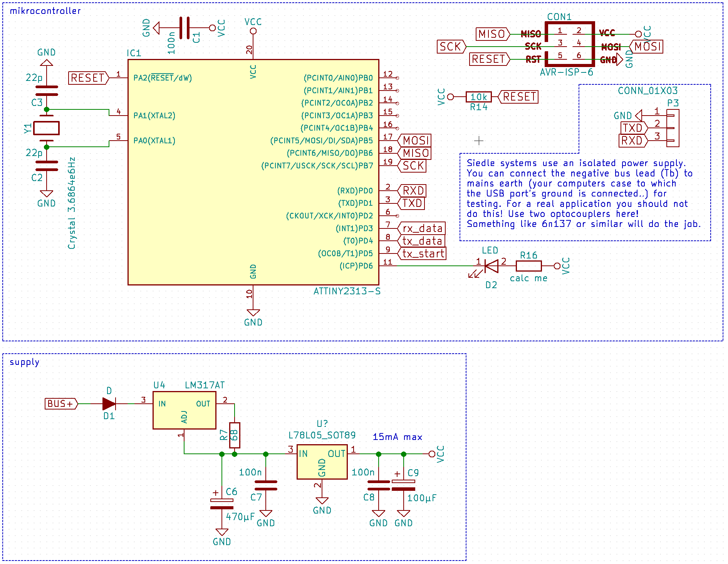Select capacitor C2 below the crystal
This screenshot has height=564, width=728.
pyautogui.click(x=47, y=166)
